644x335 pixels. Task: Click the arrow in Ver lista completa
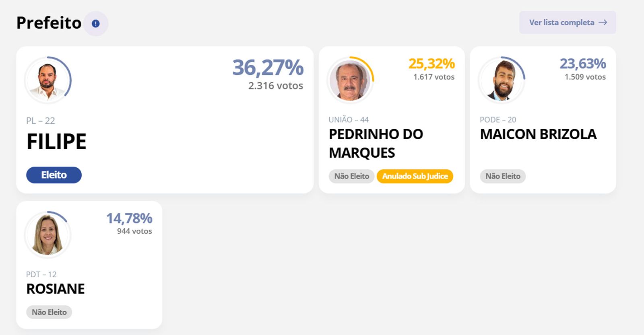pyautogui.click(x=603, y=23)
